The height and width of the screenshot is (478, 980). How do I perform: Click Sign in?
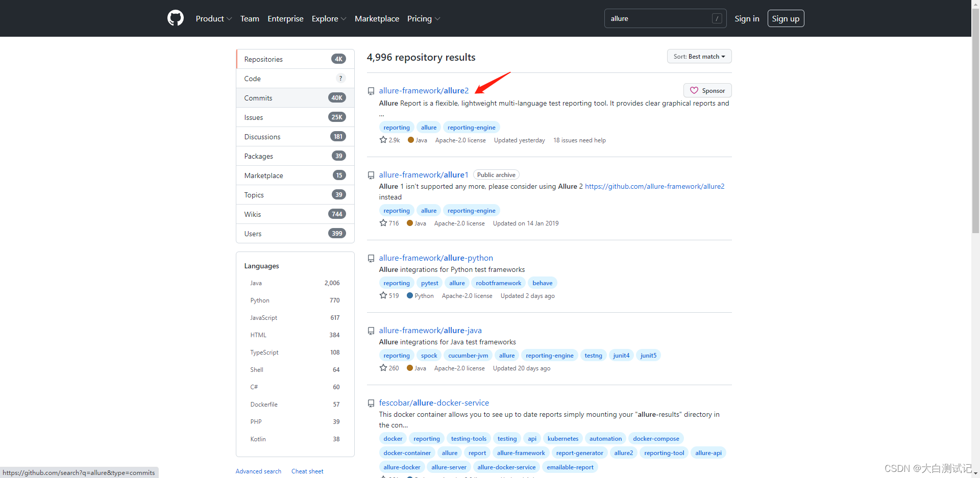pos(747,18)
